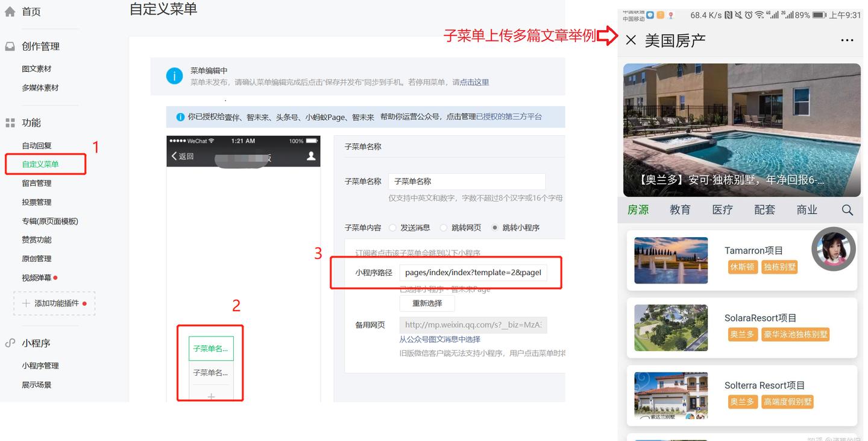Tap the battery icon in phone status bar
The height and width of the screenshot is (441, 868).
pyautogui.click(x=819, y=15)
